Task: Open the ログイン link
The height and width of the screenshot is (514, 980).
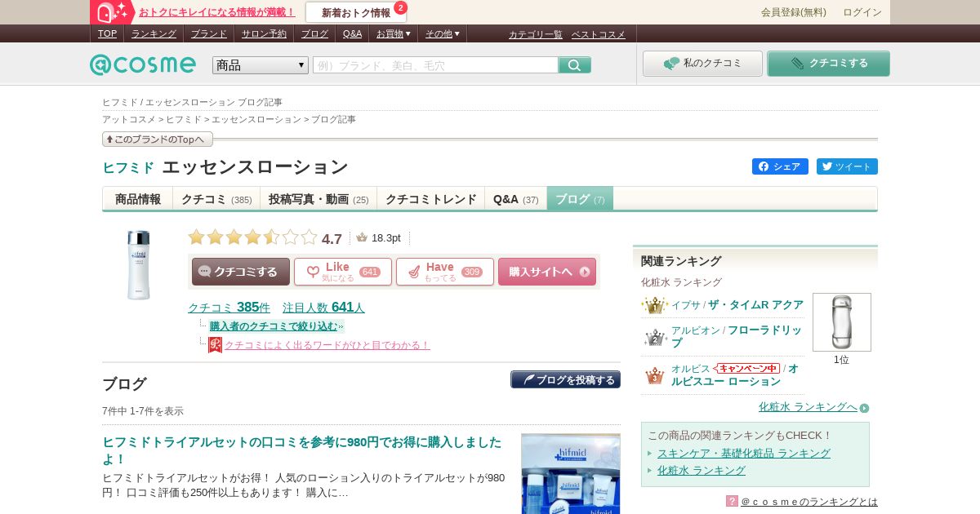Action: coord(862,12)
